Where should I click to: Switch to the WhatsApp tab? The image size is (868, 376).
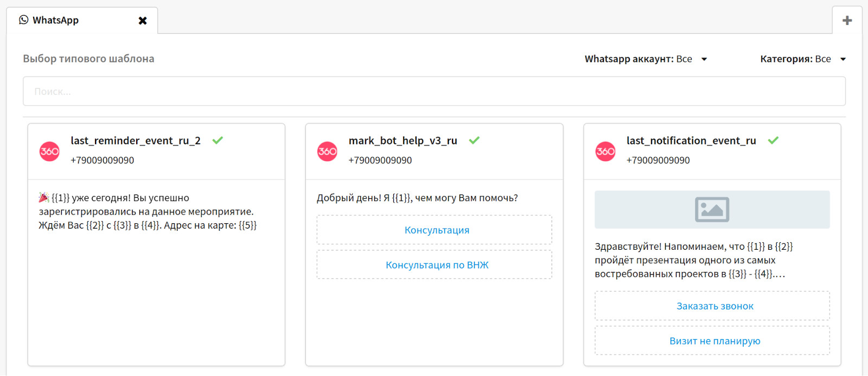(x=56, y=21)
